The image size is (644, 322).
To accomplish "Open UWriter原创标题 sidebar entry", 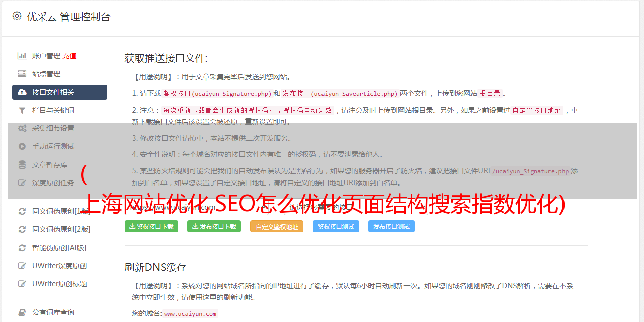I will point(59,284).
